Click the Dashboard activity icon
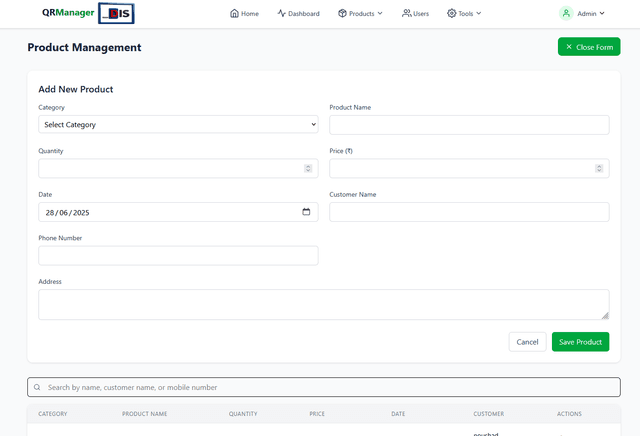 point(282,14)
